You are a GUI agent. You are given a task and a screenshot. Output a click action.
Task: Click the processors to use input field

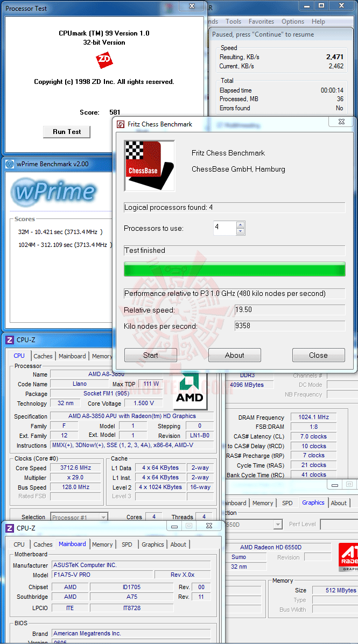[225, 228]
